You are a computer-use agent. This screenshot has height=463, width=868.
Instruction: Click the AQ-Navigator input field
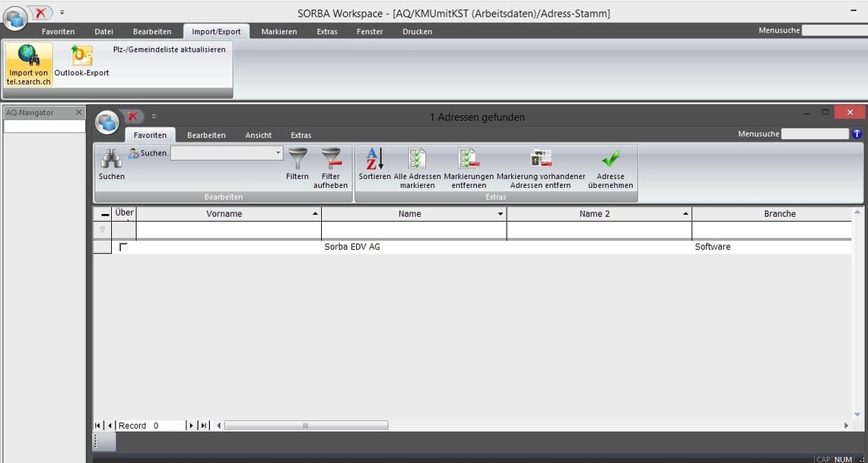45,126
